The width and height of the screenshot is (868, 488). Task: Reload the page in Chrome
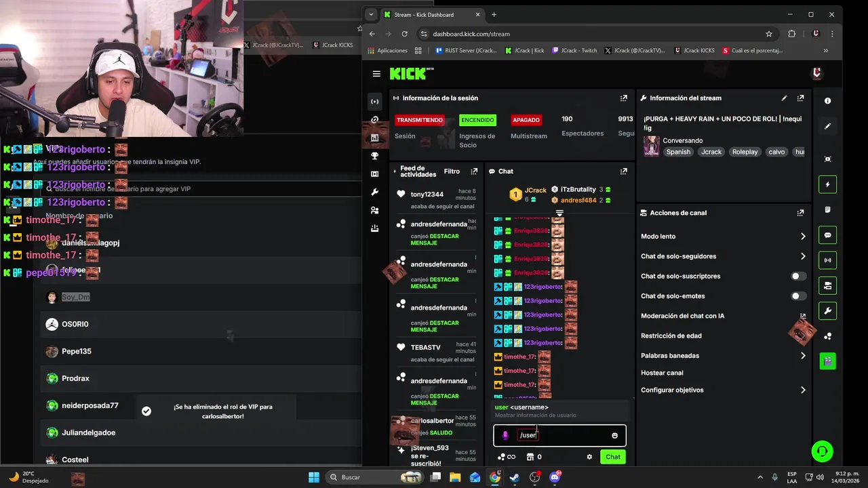(x=405, y=34)
